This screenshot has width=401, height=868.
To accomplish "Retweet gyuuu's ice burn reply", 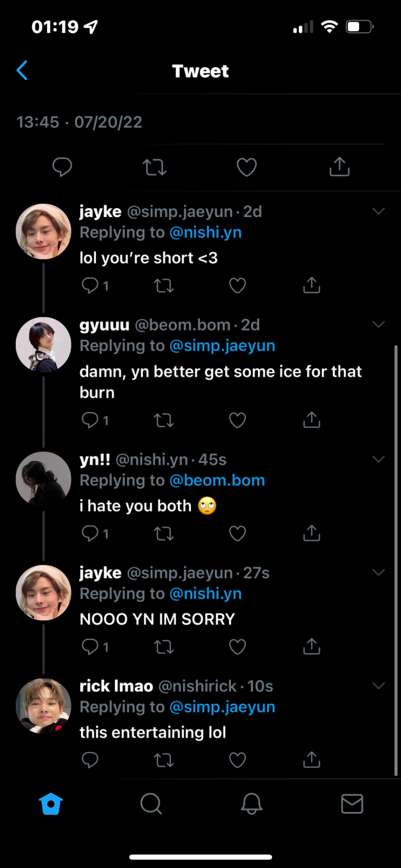I will click(164, 420).
